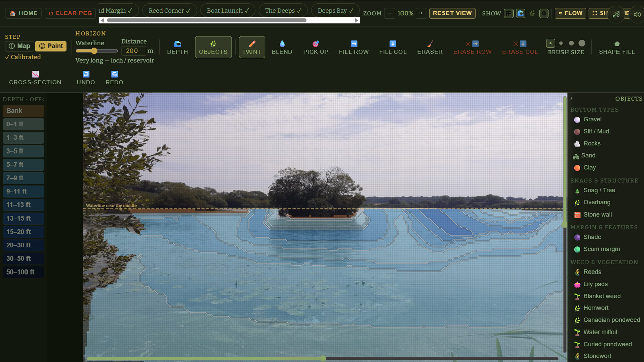Select Lily pads in Objects list
644x362 pixels.
coord(596,284)
